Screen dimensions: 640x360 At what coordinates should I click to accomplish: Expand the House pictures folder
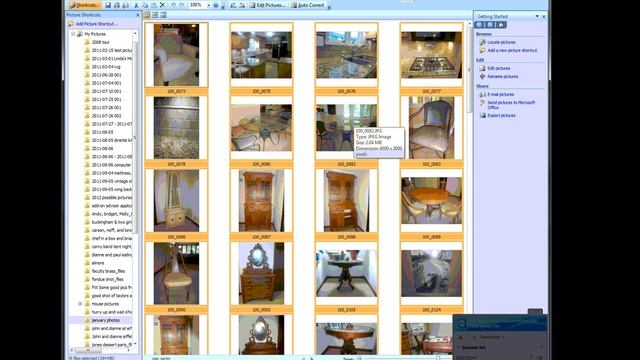click(x=80, y=304)
